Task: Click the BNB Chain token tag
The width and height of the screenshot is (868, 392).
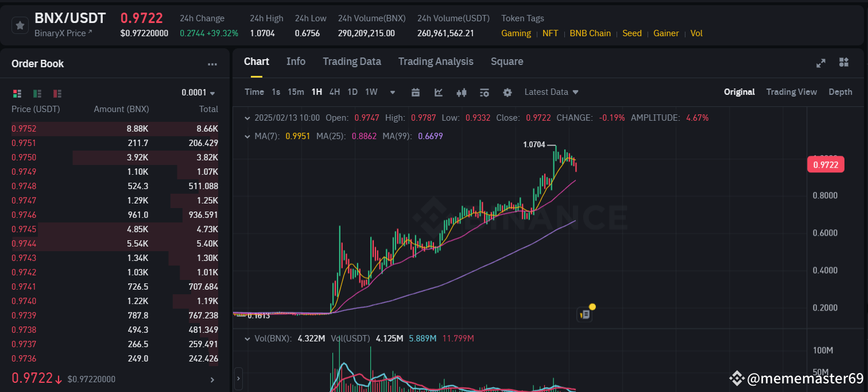Action: pyautogui.click(x=590, y=33)
